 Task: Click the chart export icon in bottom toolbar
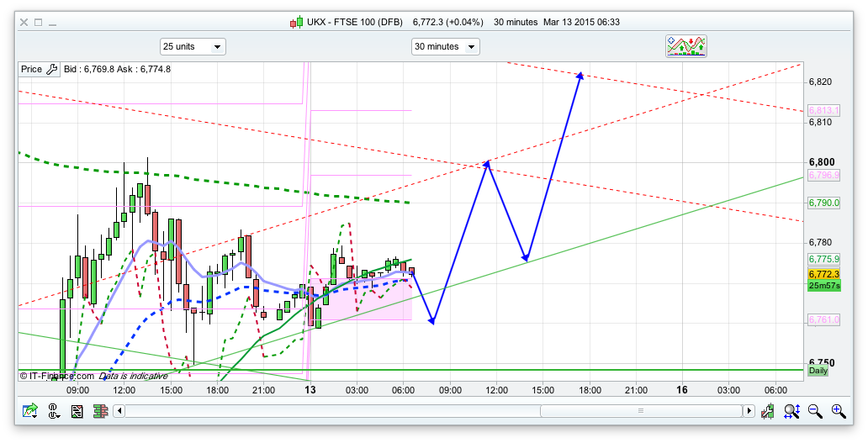(x=30, y=411)
